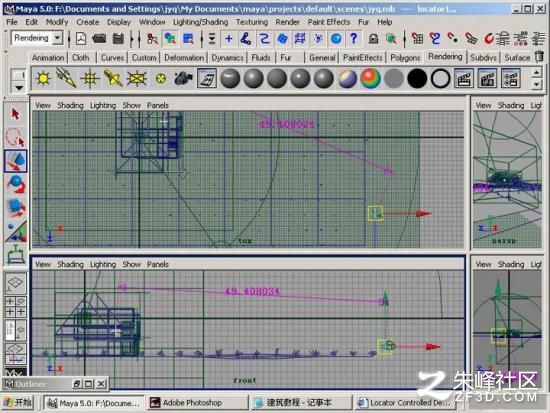The height and width of the screenshot is (413, 550).
Task: Assign the light gray shader ball
Action: (394, 78)
